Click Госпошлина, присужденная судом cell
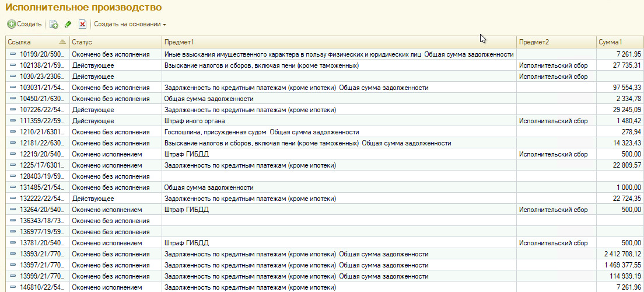The height and width of the screenshot is (292, 644). click(216, 132)
